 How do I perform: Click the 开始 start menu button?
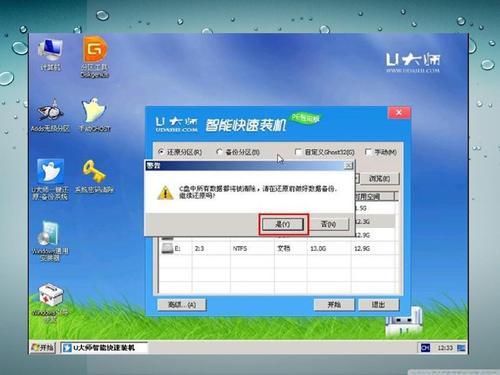[x=43, y=348]
